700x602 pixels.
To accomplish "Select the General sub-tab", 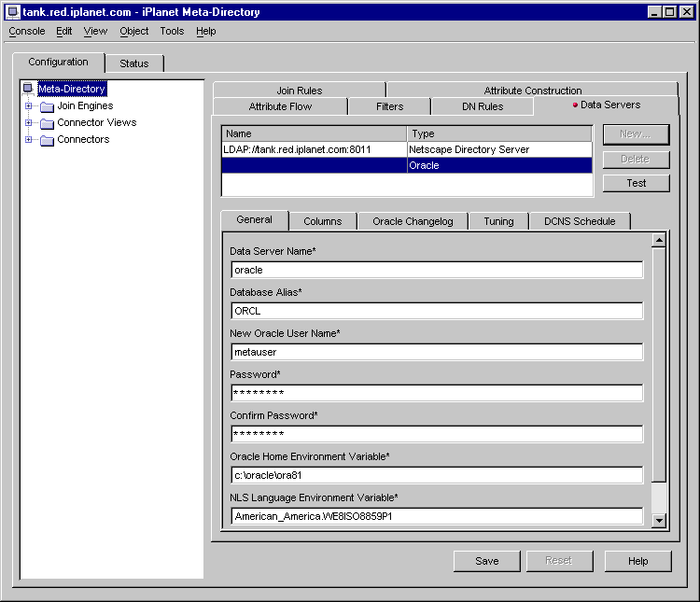I will click(x=255, y=219).
